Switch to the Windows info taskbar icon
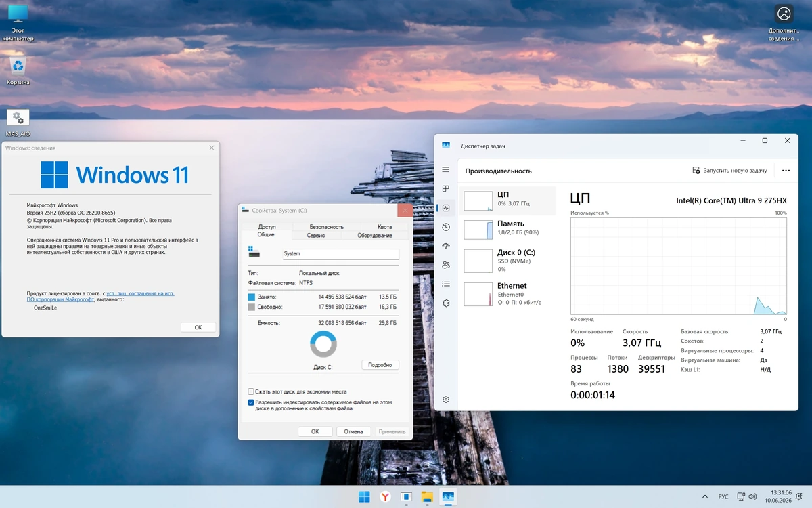 point(406,496)
